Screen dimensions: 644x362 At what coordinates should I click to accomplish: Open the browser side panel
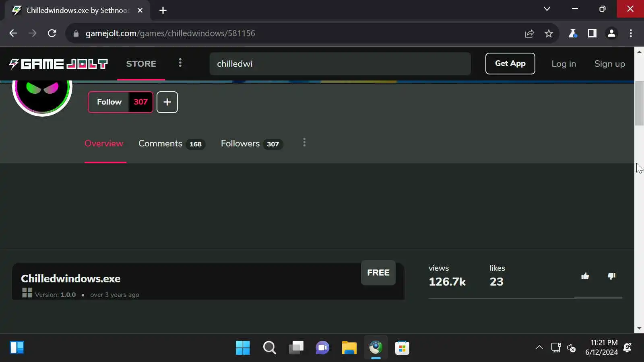click(x=592, y=33)
